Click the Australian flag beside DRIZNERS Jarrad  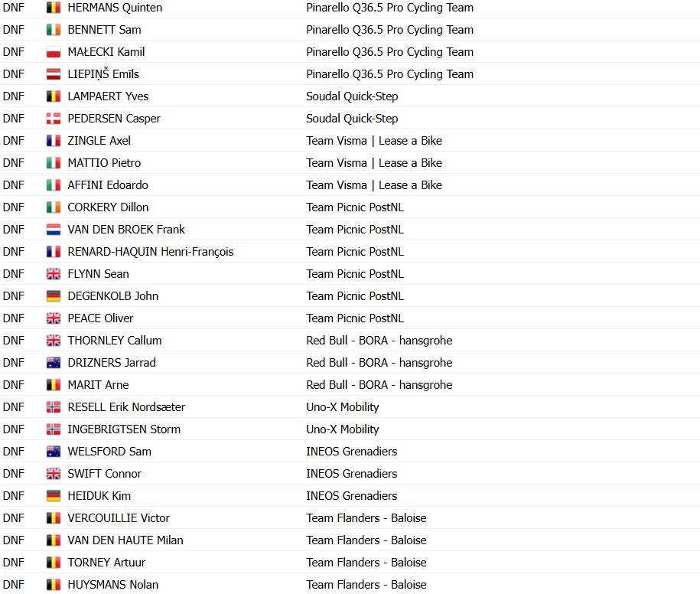pos(53,363)
